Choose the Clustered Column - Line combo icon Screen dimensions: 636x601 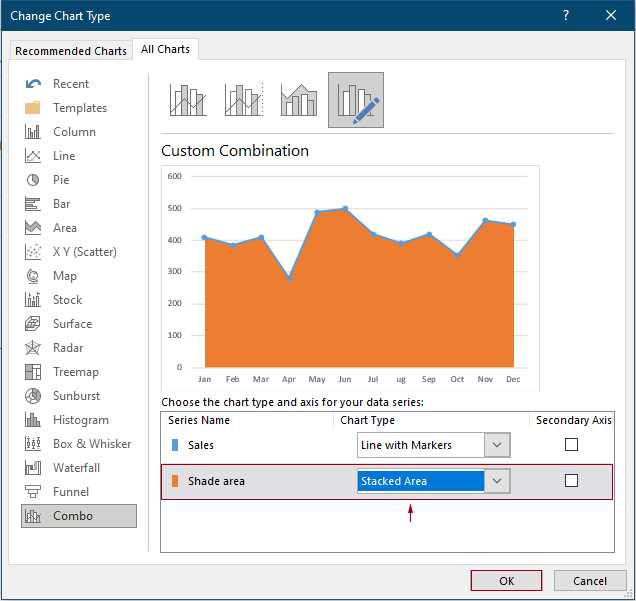(188, 100)
